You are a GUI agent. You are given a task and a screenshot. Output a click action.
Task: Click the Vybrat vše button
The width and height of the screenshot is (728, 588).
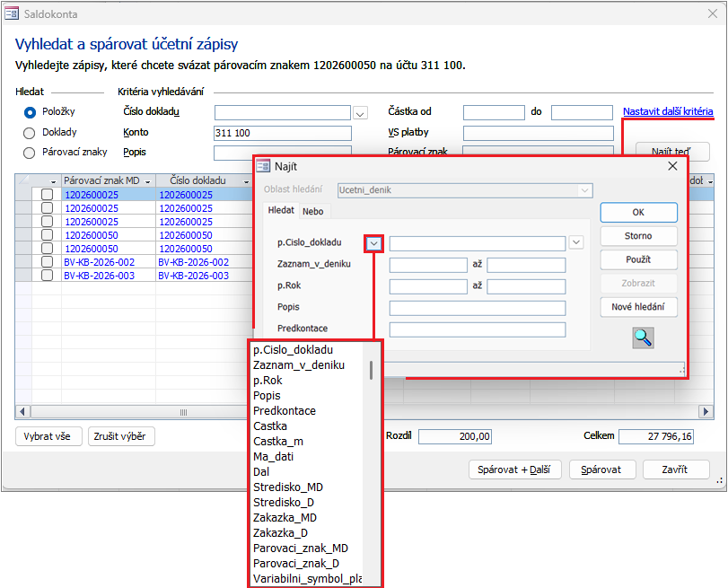click(48, 436)
